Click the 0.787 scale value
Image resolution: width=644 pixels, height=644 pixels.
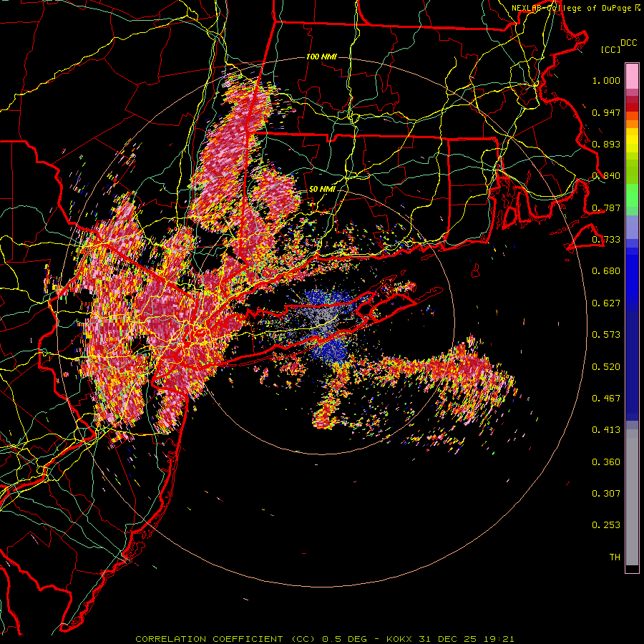coord(606,208)
